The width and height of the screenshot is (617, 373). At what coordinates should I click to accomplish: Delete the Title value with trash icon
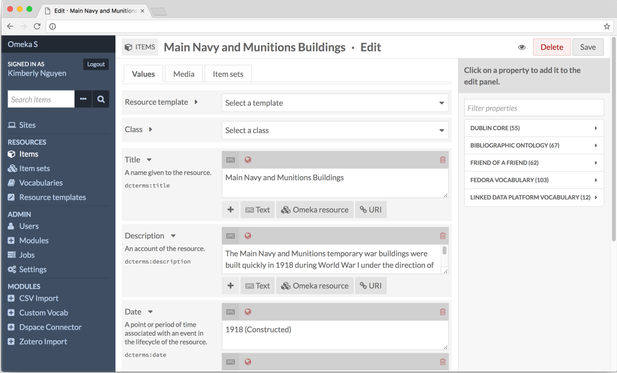[x=442, y=160]
